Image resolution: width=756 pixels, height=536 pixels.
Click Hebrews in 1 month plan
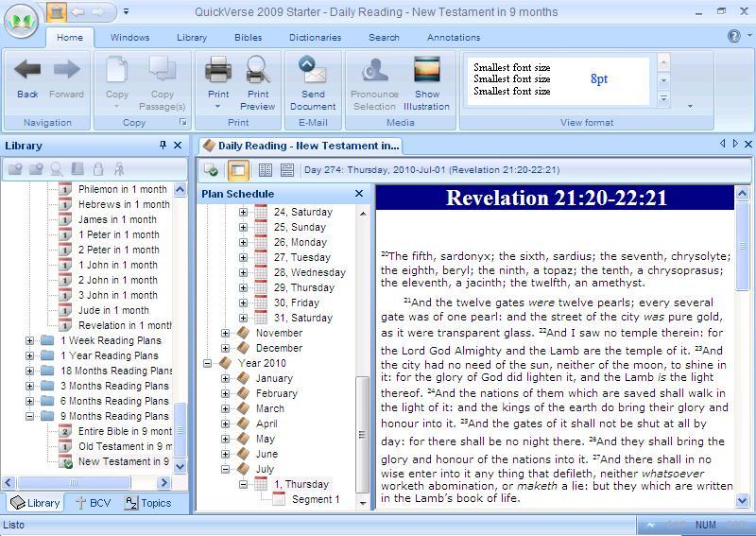click(124, 204)
